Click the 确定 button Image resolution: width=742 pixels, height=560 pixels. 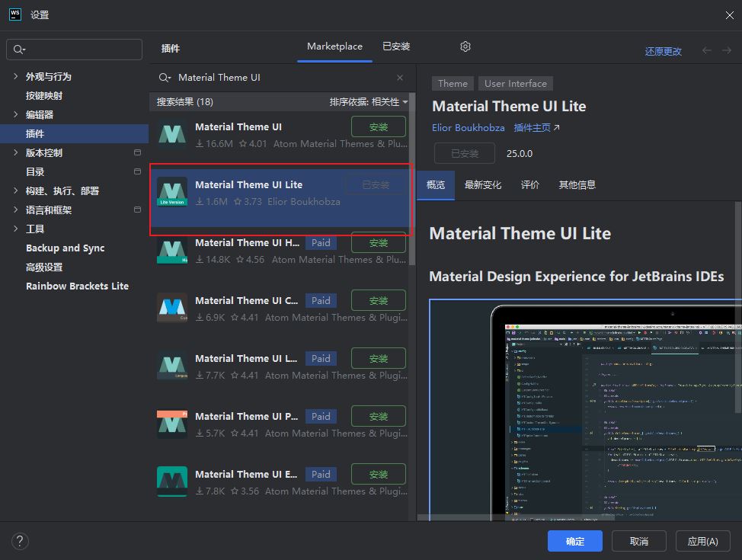[575, 541]
